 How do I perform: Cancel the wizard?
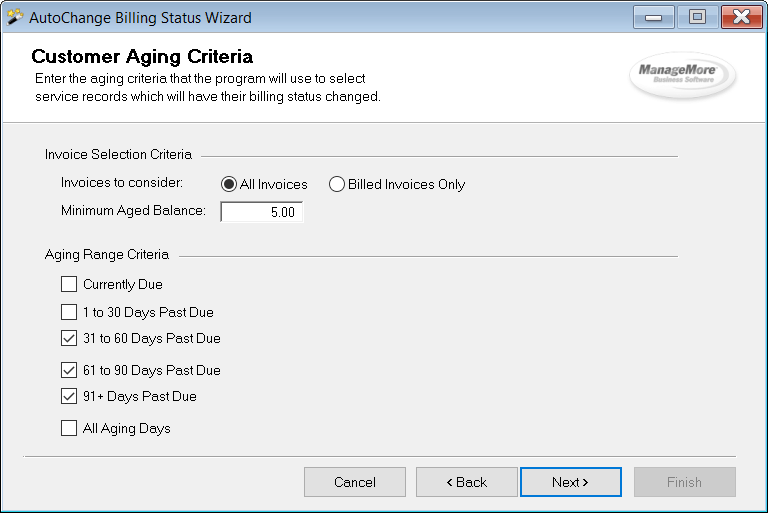[355, 482]
